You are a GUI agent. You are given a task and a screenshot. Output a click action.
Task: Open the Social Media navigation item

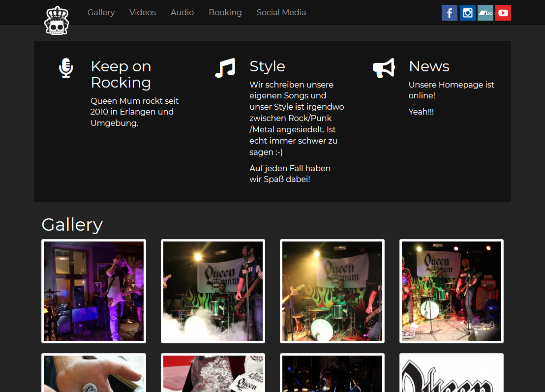pyautogui.click(x=281, y=12)
